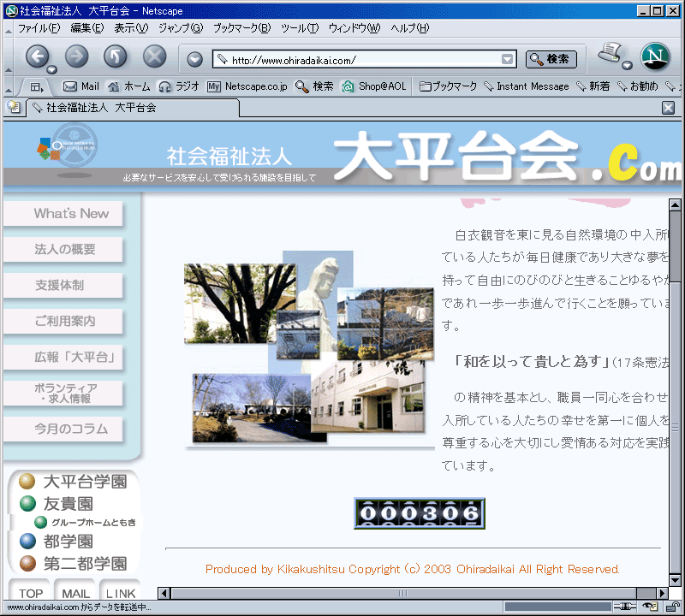This screenshot has height=616, width=685.
Task: Open the 法人の概要 page button
Action: pyautogui.click(x=63, y=249)
